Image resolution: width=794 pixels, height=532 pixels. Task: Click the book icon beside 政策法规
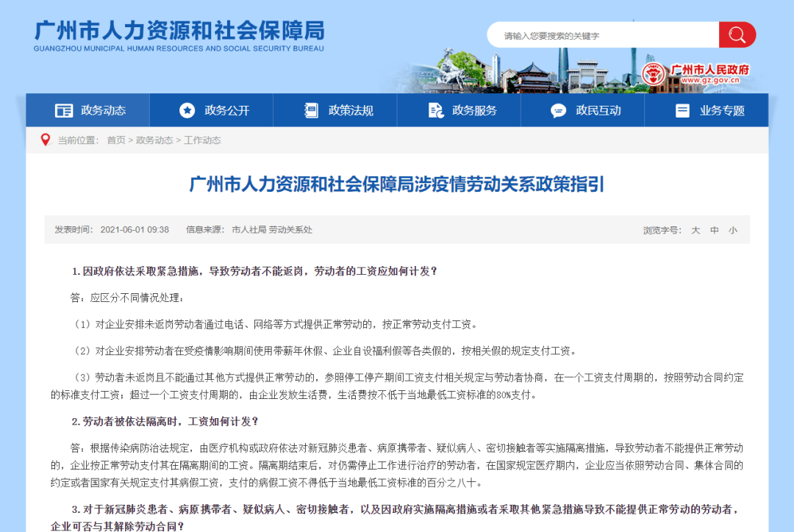pos(311,110)
